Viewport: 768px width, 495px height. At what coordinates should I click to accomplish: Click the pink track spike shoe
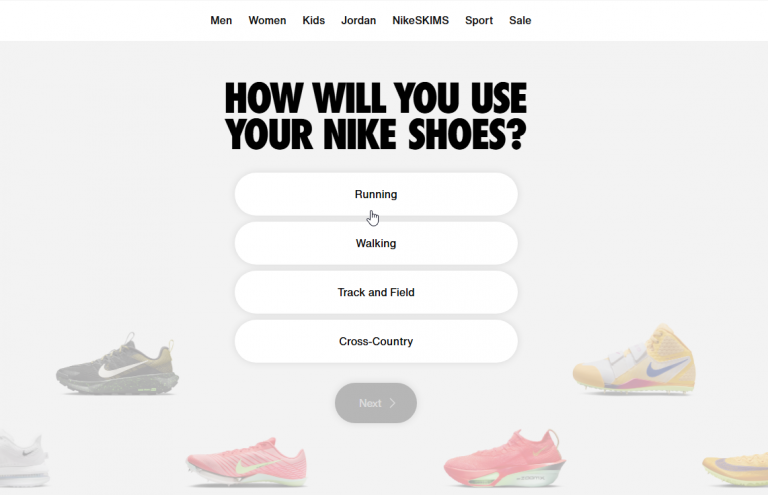[x=246, y=462]
